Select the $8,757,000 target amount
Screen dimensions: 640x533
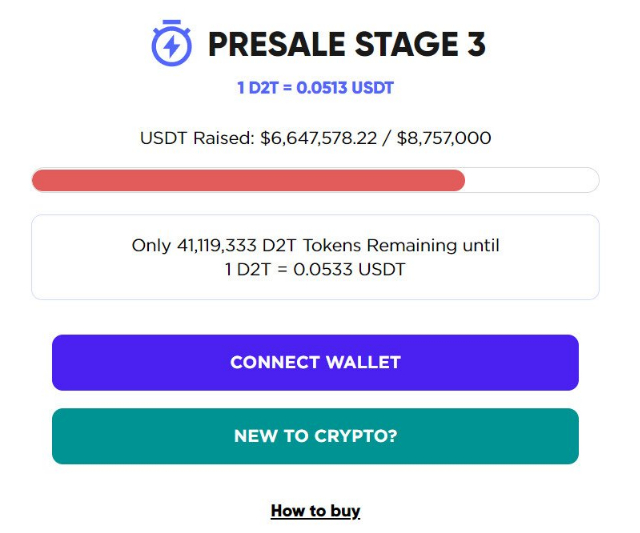[x=444, y=138]
